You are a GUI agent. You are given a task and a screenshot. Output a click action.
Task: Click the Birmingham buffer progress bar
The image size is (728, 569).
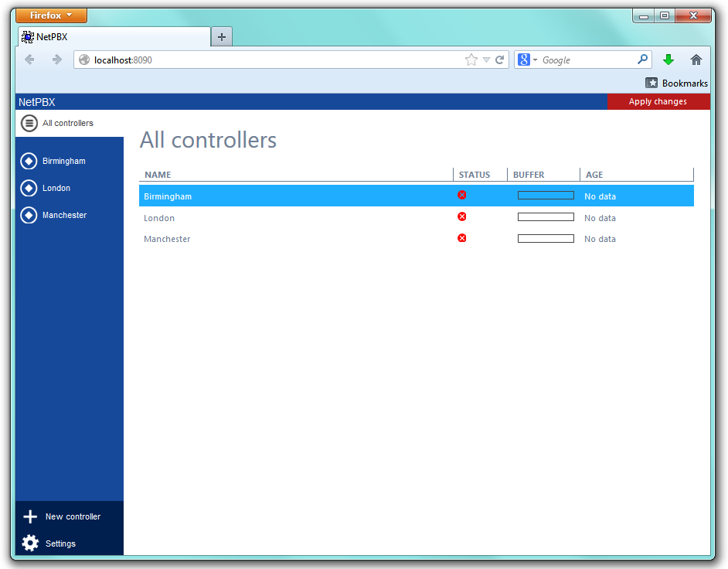(x=546, y=196)
